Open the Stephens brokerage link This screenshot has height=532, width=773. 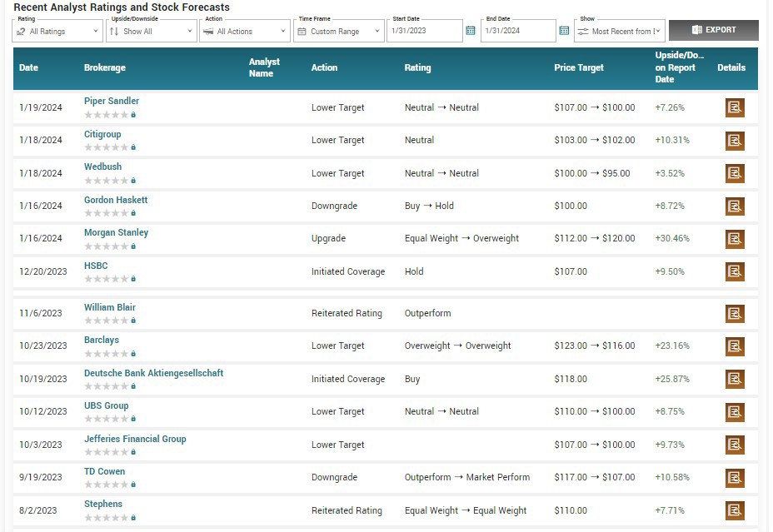(103, 504)
